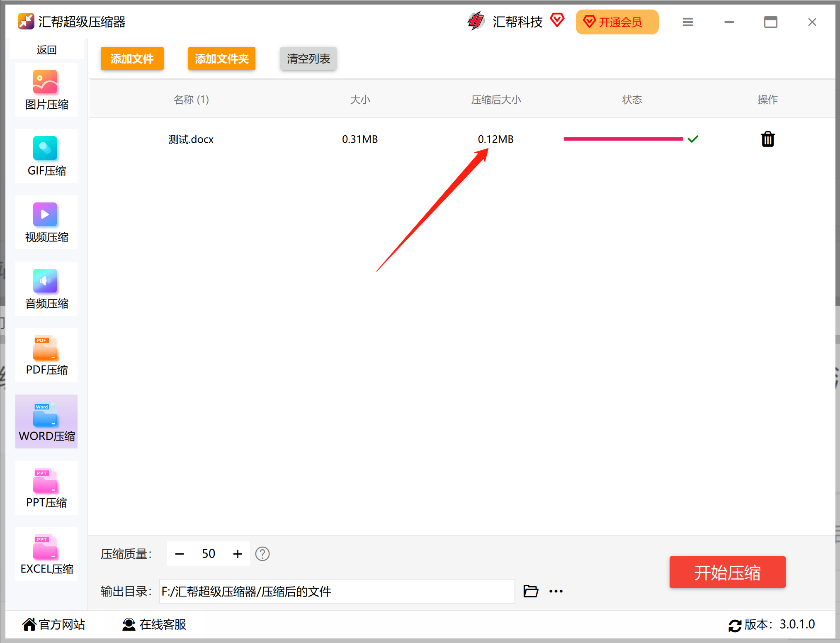Click the version number 3.0.1.0

click(x=797, y=624)
